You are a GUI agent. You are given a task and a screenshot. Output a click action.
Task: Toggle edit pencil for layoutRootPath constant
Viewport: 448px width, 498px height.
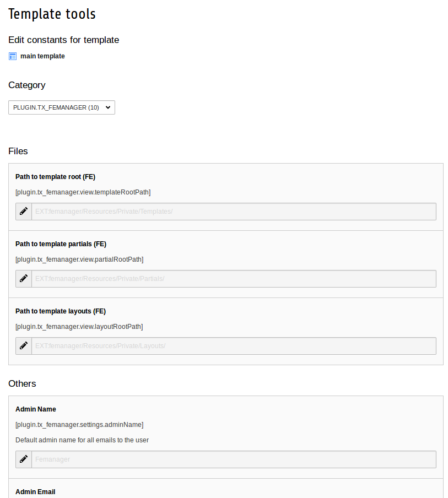pyautogui.click(x=24, y=346)
